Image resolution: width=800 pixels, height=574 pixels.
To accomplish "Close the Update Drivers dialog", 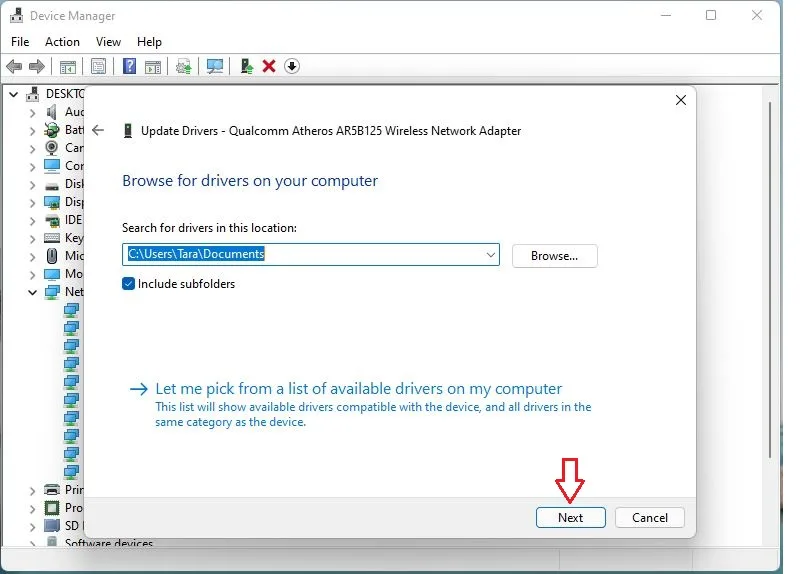I will pos(681,100).
